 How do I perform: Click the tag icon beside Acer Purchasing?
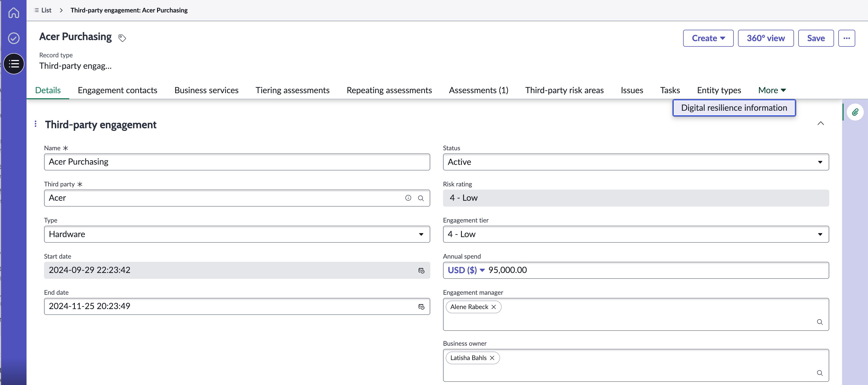122,38
